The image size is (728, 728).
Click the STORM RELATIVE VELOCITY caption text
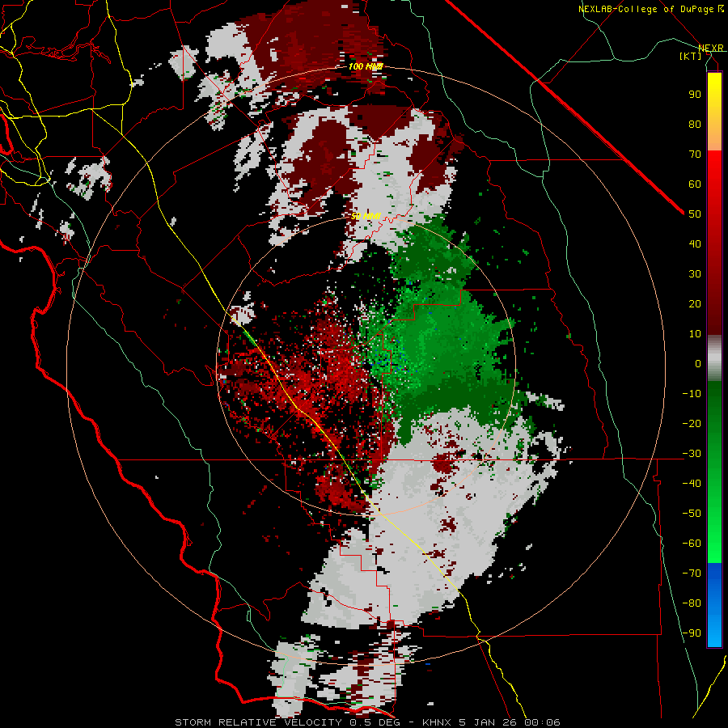click(258, 722)
